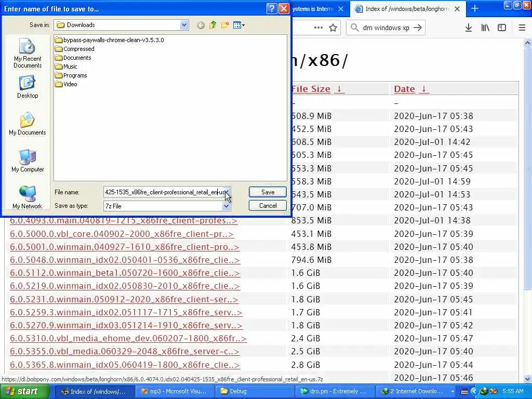Click the system tray clock showing 5:55 AM
Screen dimensions: 532x399
(x=513, y=391)
